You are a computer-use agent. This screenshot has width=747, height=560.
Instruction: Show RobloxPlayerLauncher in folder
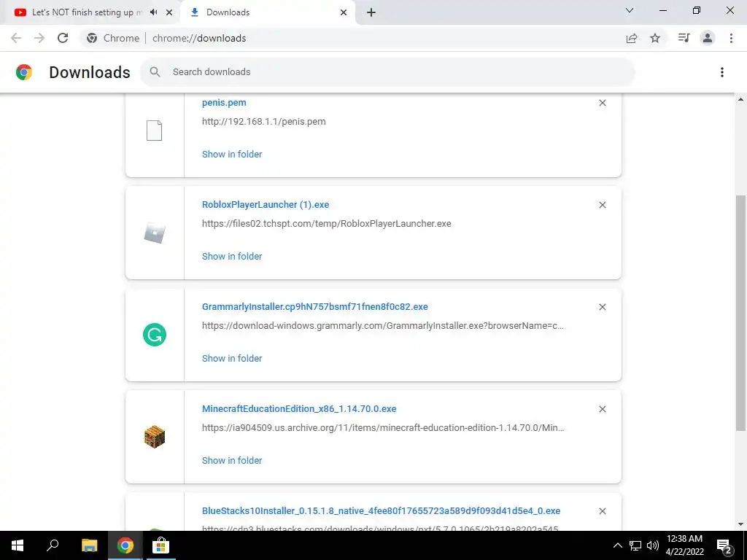[232, 256]
